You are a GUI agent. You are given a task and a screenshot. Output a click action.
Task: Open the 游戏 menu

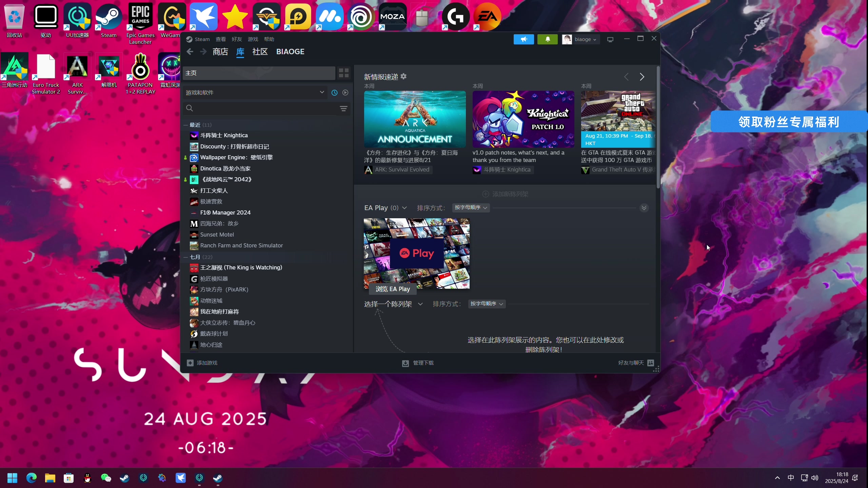click(x=253, y=39)
